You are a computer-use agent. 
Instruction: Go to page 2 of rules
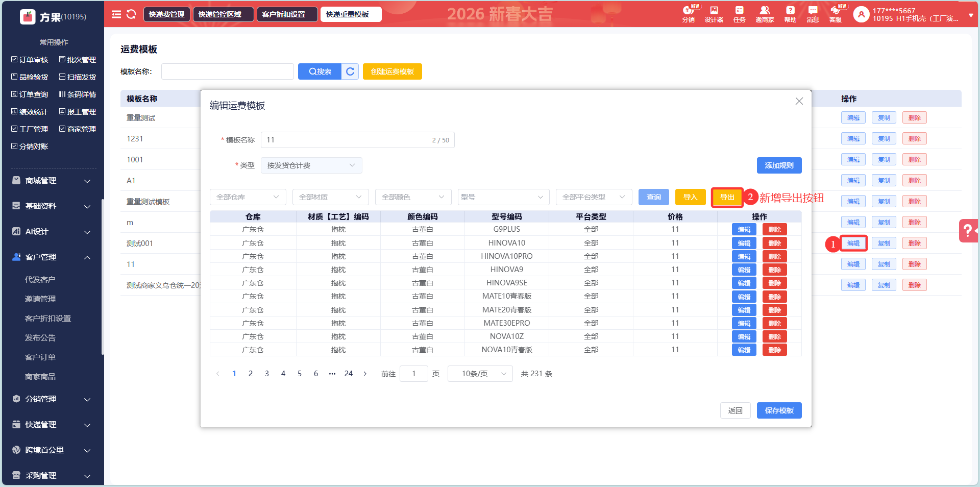click(x=251, y=374)
